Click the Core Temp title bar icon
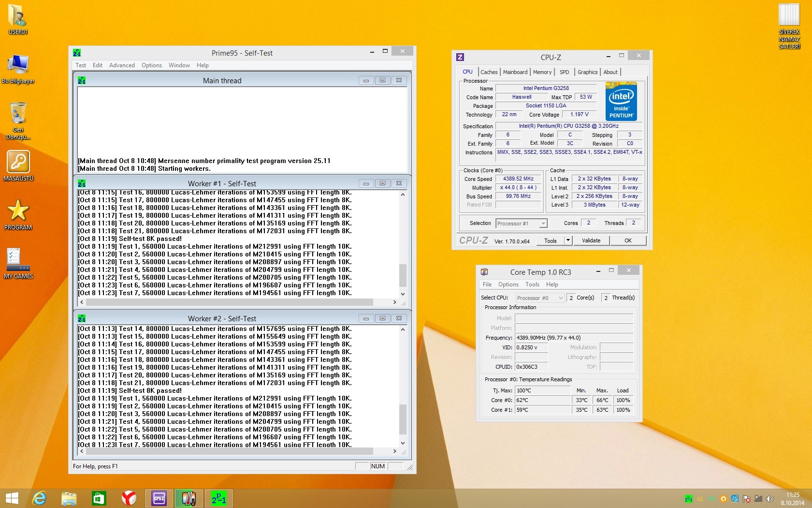The width and height of the screenshot is (812, 508). point(484,272)
